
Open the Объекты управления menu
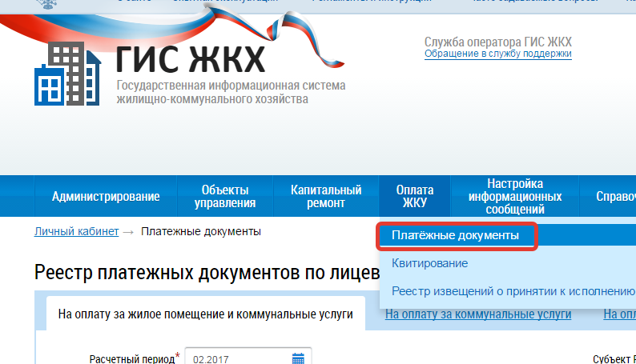(225, 196)
